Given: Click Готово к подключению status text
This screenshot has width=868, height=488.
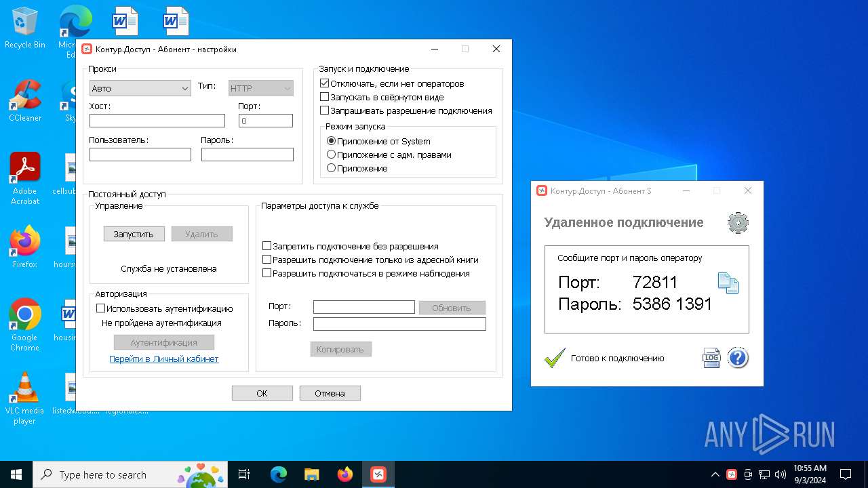Looking at the screenshot, I should point(618,359).
